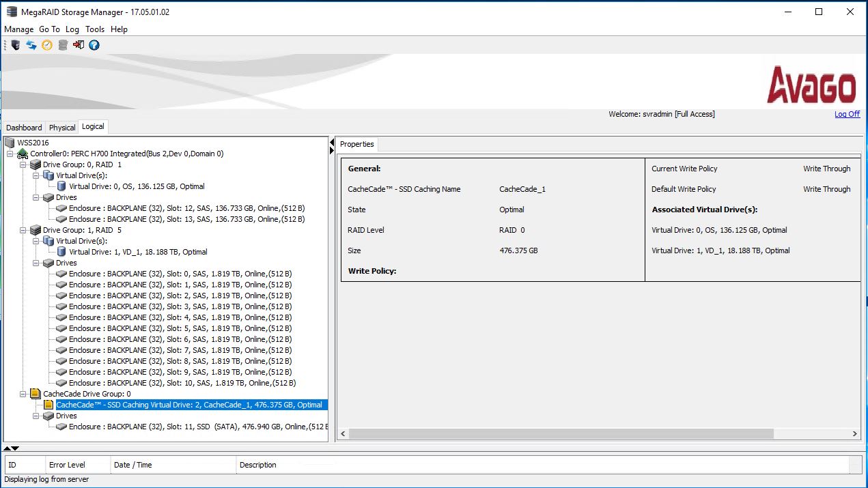Open help using the blue question mark icon
This screenshot has height=488, width=868.
tap(94, 45)
